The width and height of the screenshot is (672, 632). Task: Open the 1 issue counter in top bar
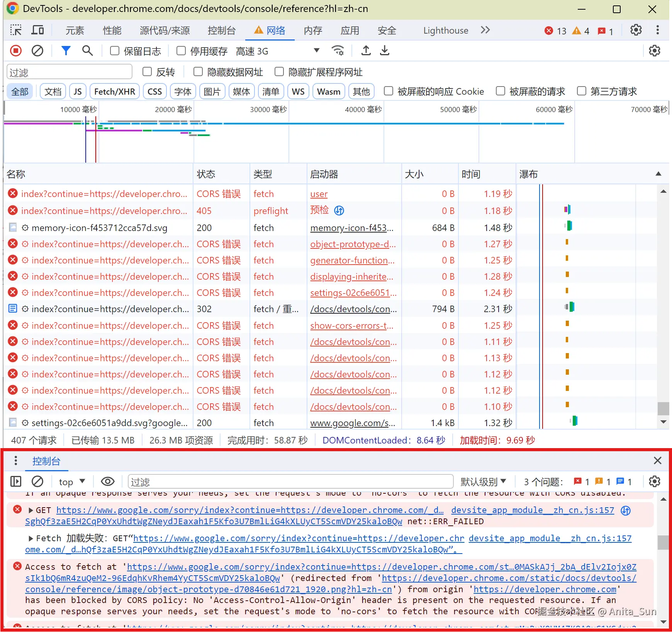pyautogui.click(x=605, y=31)
